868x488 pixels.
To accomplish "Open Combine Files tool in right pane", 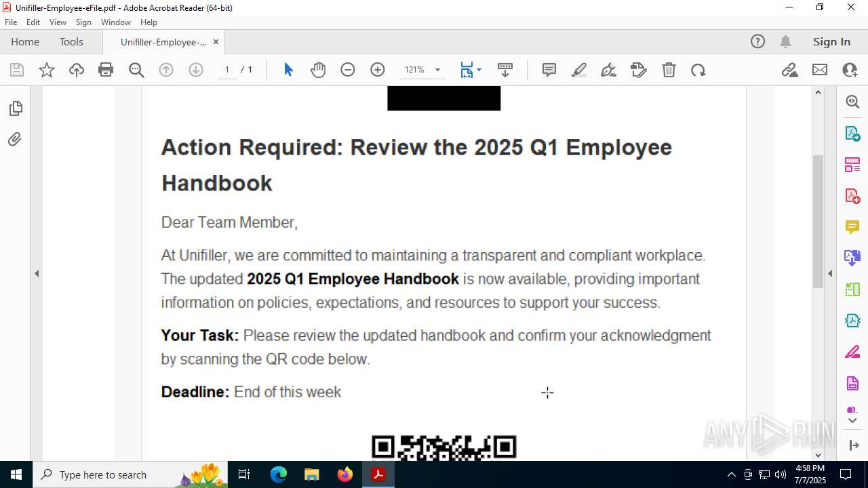I will pos(852,258).
